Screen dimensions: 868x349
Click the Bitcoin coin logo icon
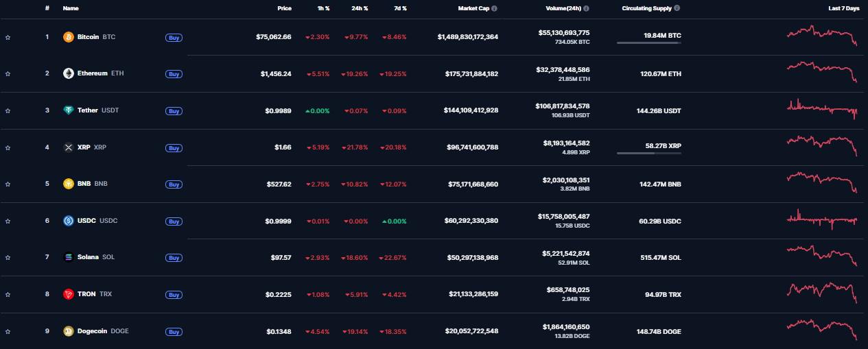point(68,37)
